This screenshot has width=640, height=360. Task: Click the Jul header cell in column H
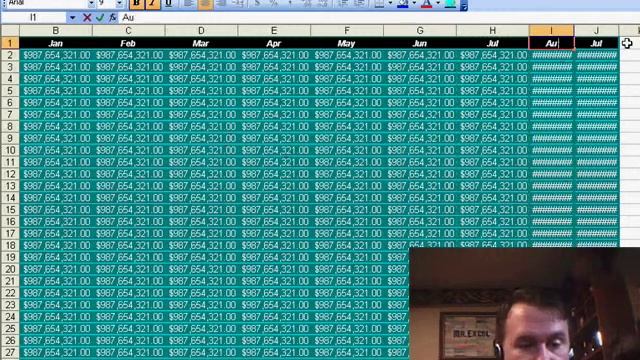tap(493, 43)
